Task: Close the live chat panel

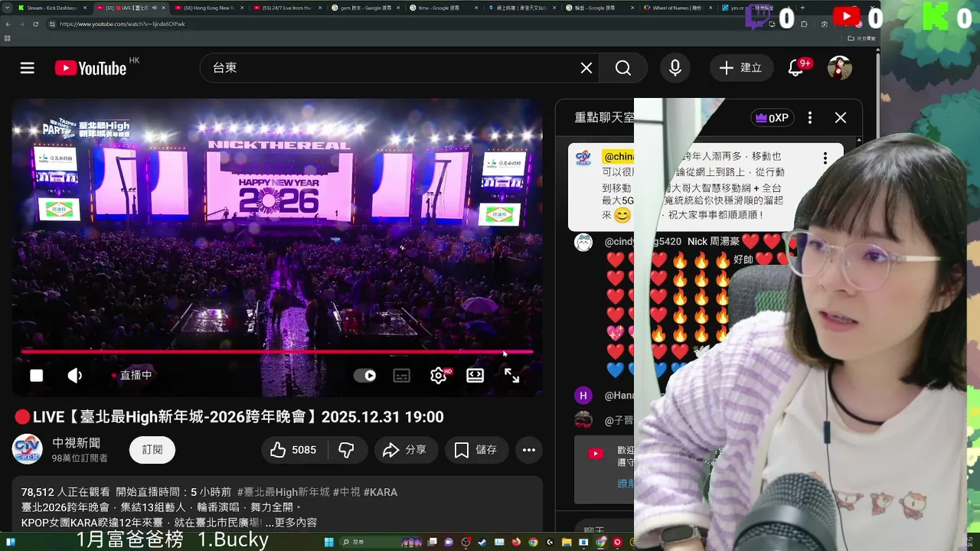Action: pos(841,118)
